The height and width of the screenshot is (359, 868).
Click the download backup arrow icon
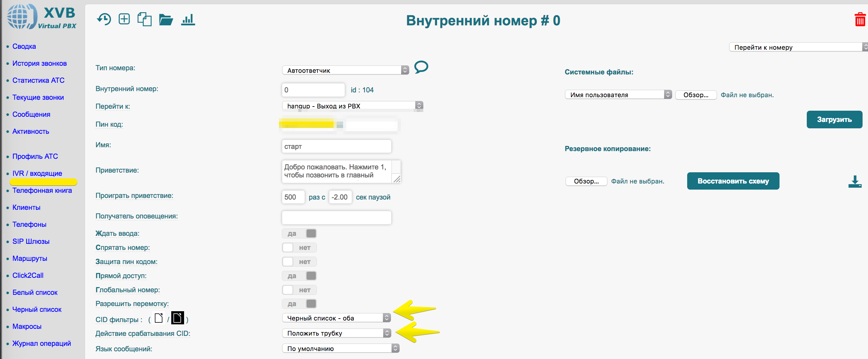pos(855,181)
